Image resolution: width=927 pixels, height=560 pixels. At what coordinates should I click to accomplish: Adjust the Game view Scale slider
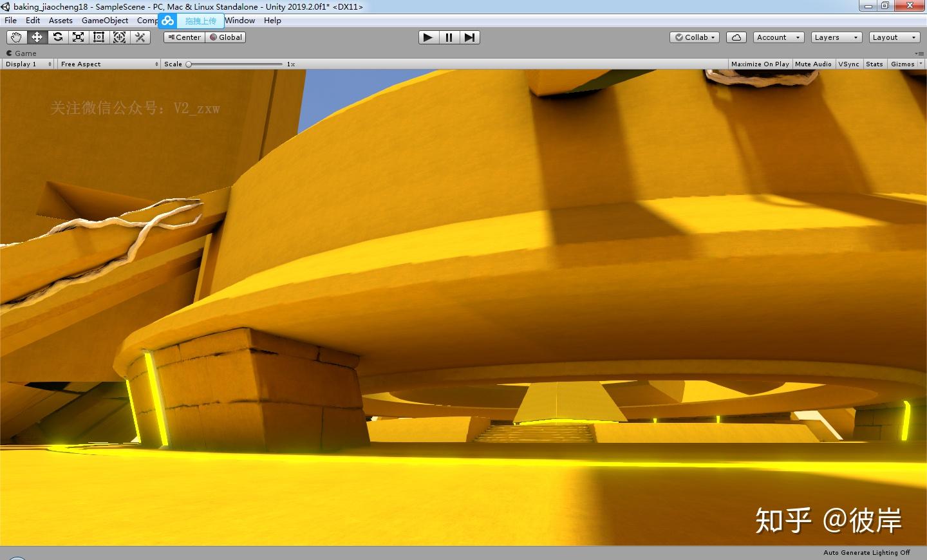(235, 64)
